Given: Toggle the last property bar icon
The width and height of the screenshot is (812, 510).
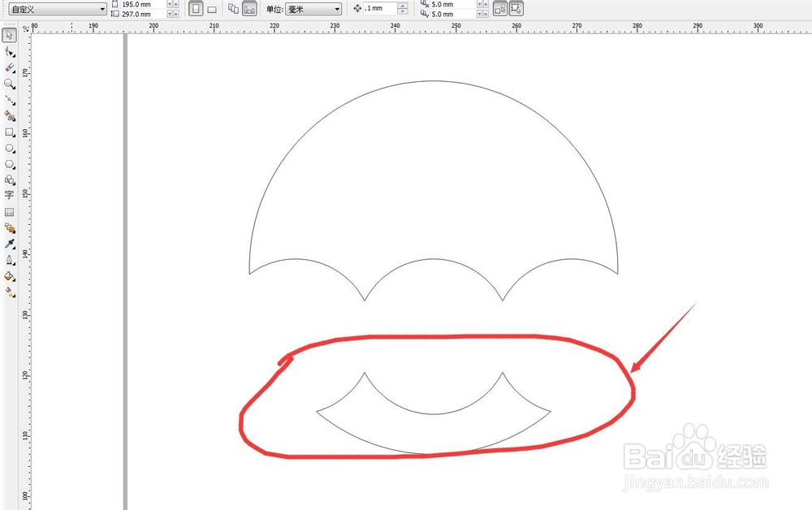Looking at the screenshot, I should [x=516, y=9].
